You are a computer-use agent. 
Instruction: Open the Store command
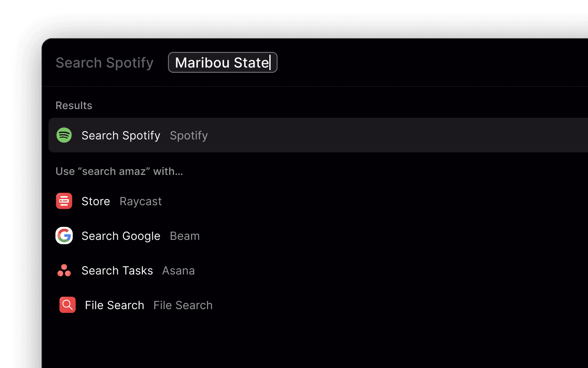click(96, 201)
